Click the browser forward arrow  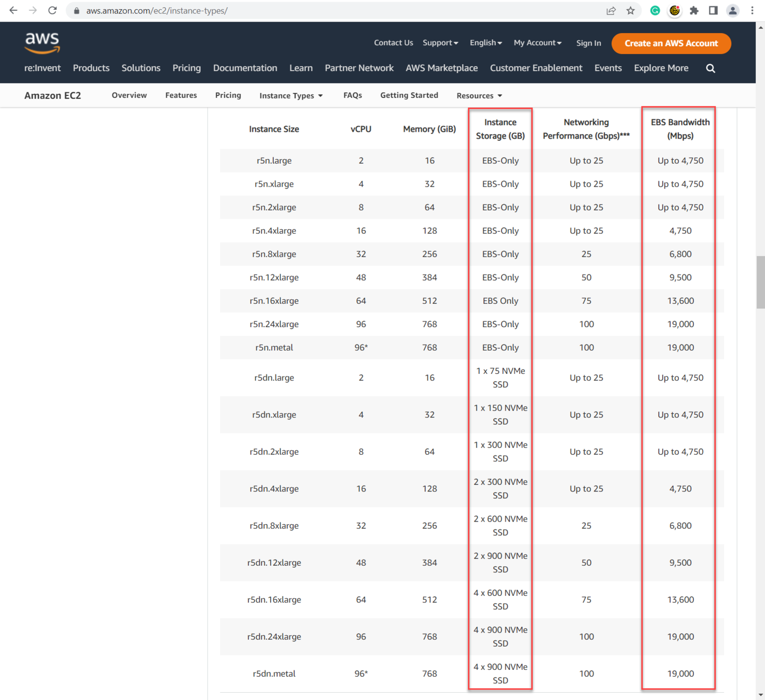pos(33,10)
